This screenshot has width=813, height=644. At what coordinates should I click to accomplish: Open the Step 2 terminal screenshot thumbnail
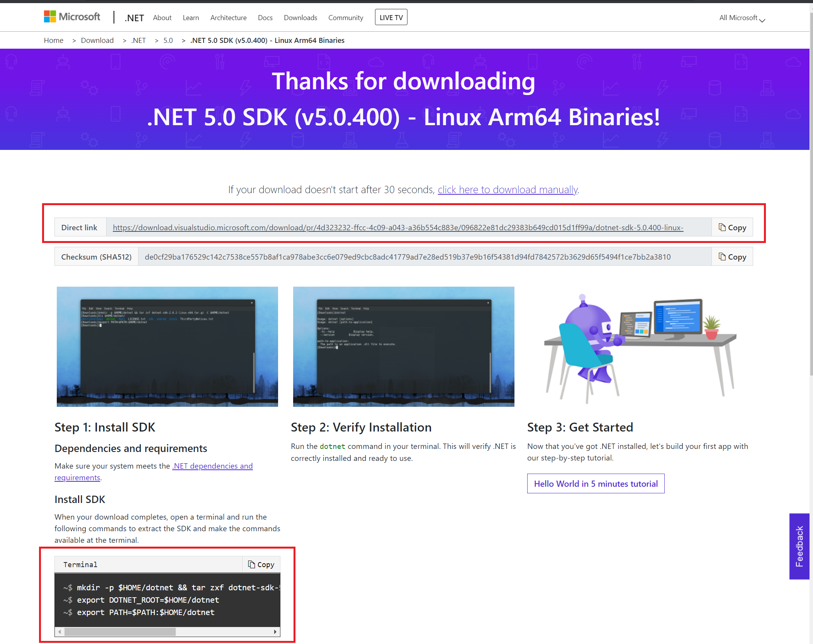[404, 347]
